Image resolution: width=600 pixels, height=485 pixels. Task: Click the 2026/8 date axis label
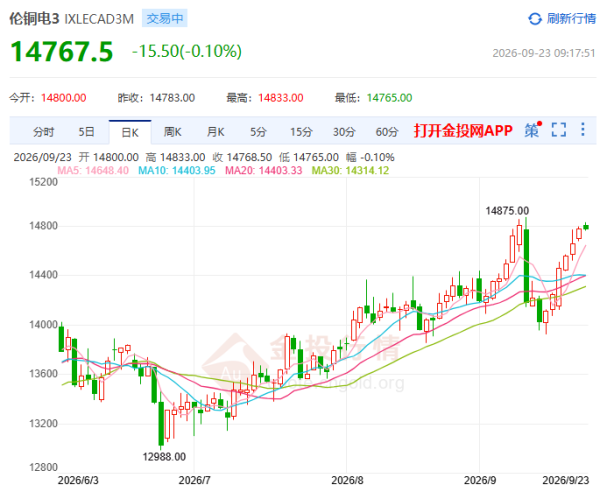[347, 480]
